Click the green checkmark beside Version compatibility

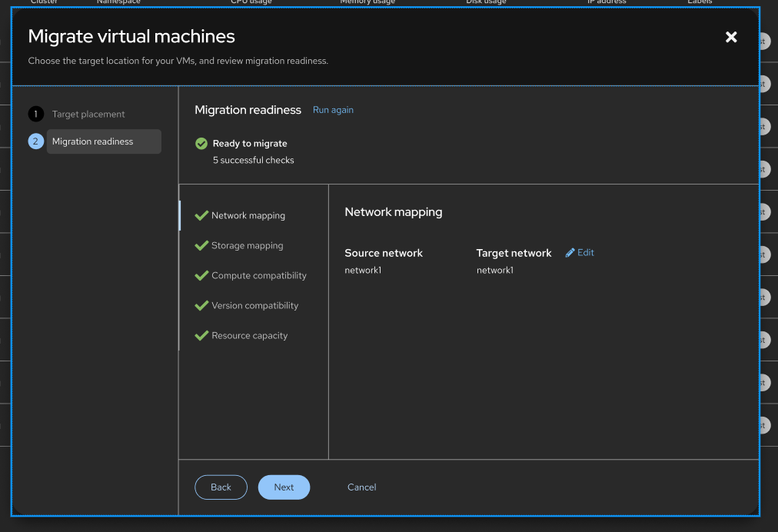coord(202,305)
